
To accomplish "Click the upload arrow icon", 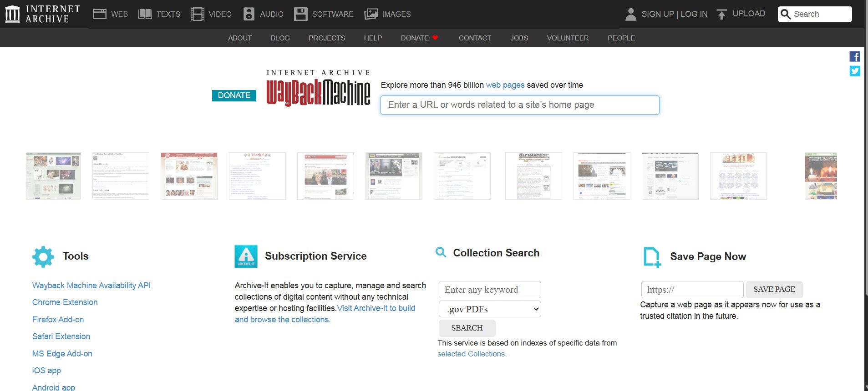I will click(721, 14).
